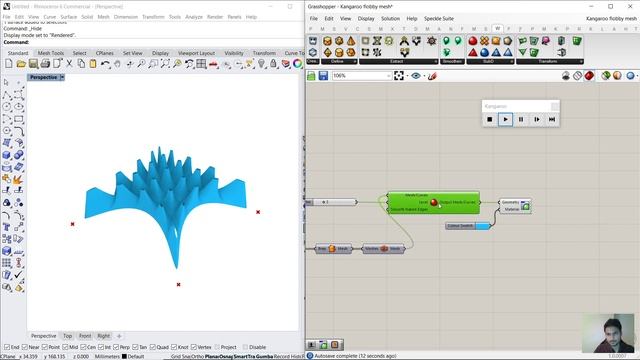This screenshot has width=640, height=360.
Task: Click the Rhino Command input field
Action: click(153, 42)
